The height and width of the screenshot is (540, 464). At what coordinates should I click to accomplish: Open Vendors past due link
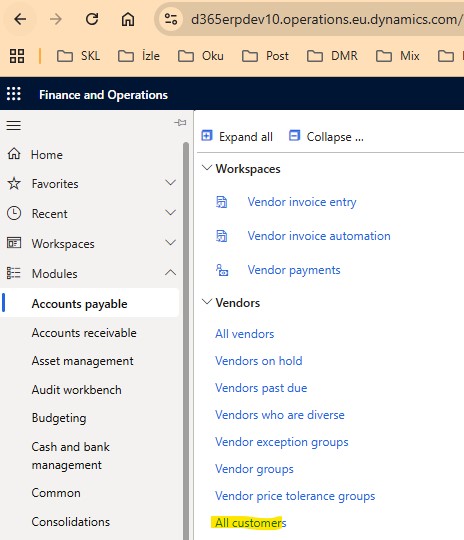tap(261, 388)
